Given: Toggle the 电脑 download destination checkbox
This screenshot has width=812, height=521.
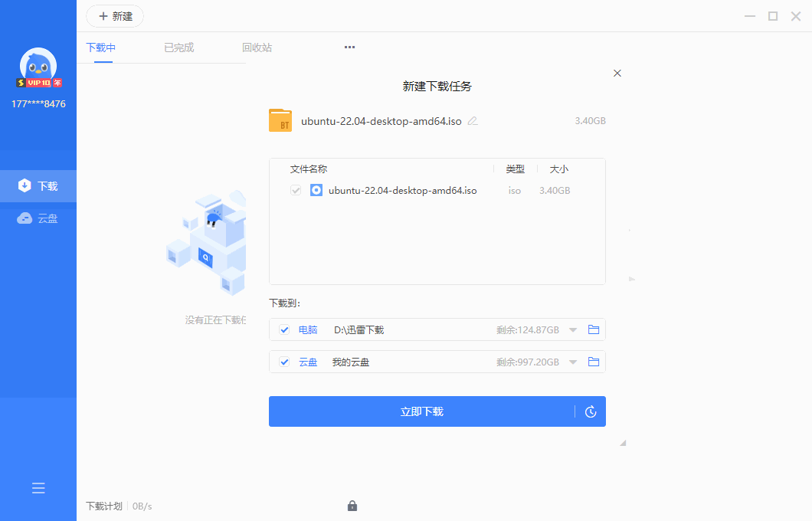Looking at the screenshot, I should click(284, 329).
